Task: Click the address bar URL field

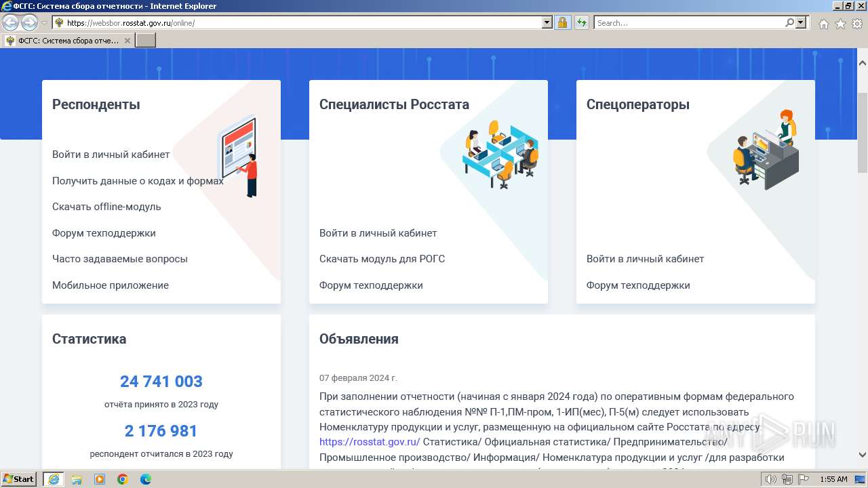Action: 304,23
